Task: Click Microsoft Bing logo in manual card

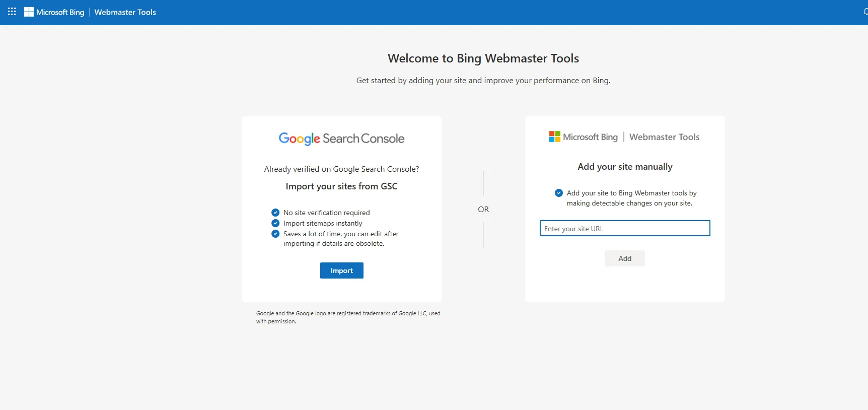Action: (x=583, y=136)
